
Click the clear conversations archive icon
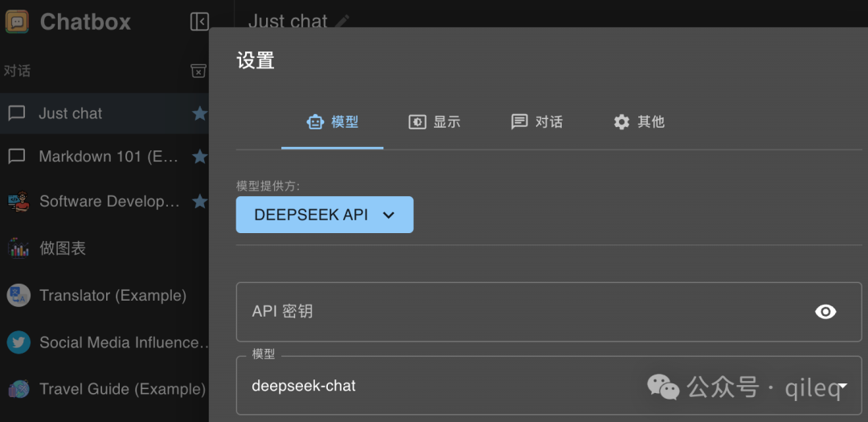coord(199,71)
